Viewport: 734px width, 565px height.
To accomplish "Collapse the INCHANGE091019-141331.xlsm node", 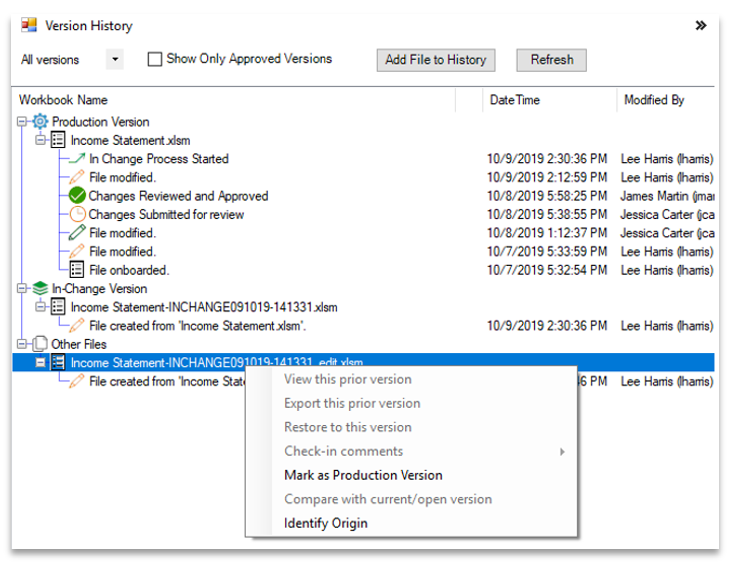I will pos(41,307).
